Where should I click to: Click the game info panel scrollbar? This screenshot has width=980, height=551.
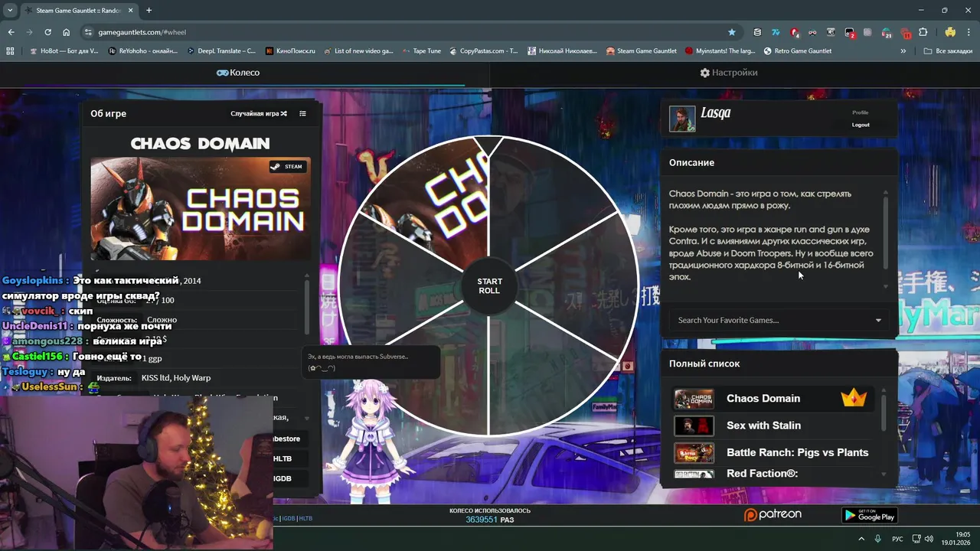pos(307,306)
